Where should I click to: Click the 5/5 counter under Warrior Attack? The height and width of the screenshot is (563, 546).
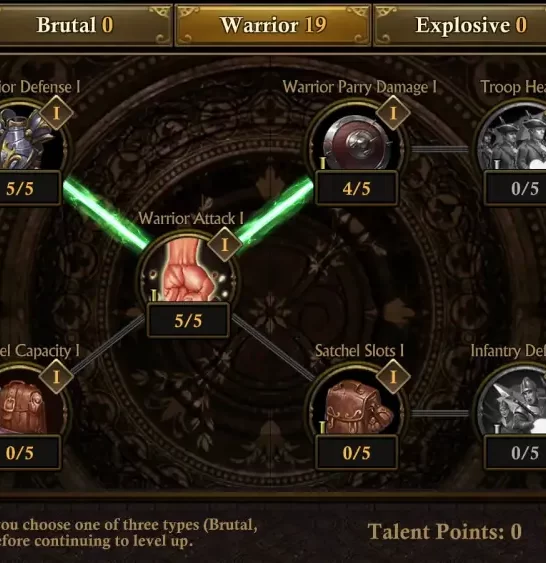[188, 320]
